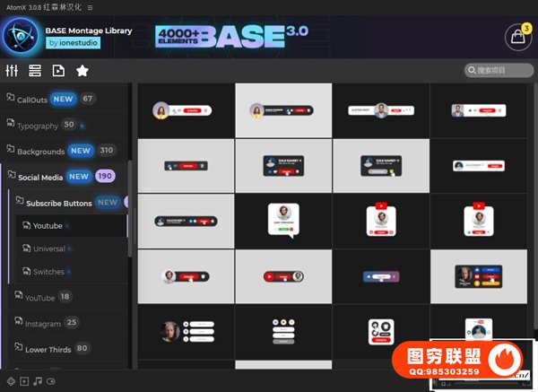Screen dimensions: 538x392
Task: Open the AtomX panel hamburger menu
Action: (x=90, y=6)
